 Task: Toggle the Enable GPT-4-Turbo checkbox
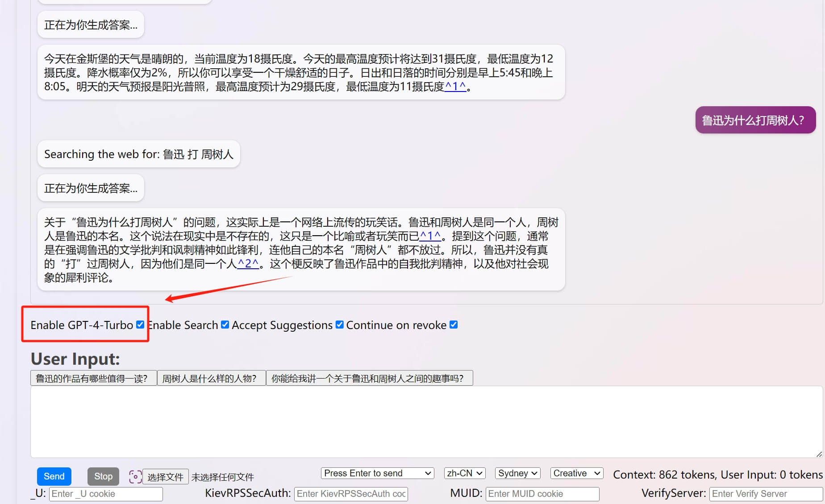tap(140, 325)
